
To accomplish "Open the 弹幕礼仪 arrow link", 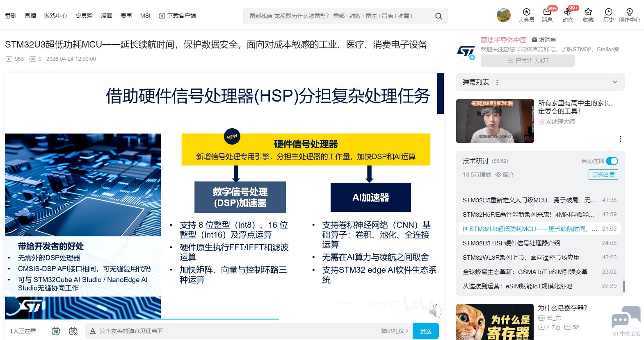I will [x=395, y=331].
